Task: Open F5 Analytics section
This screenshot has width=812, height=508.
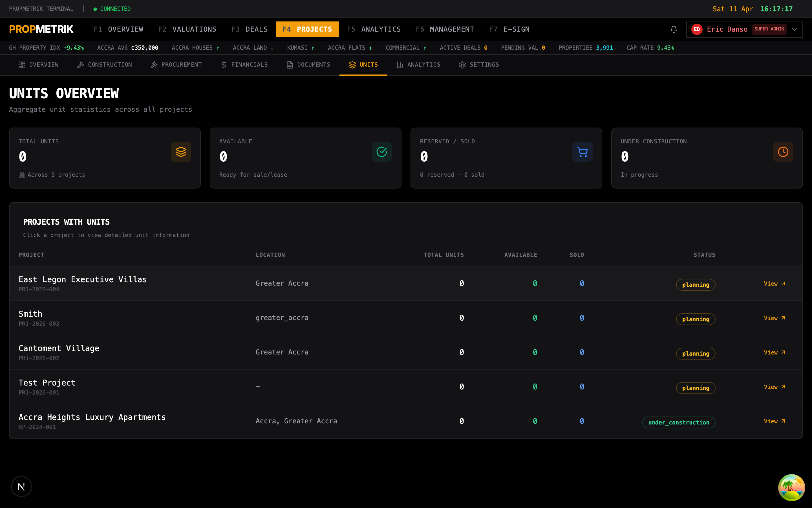Action: [374, 29]
